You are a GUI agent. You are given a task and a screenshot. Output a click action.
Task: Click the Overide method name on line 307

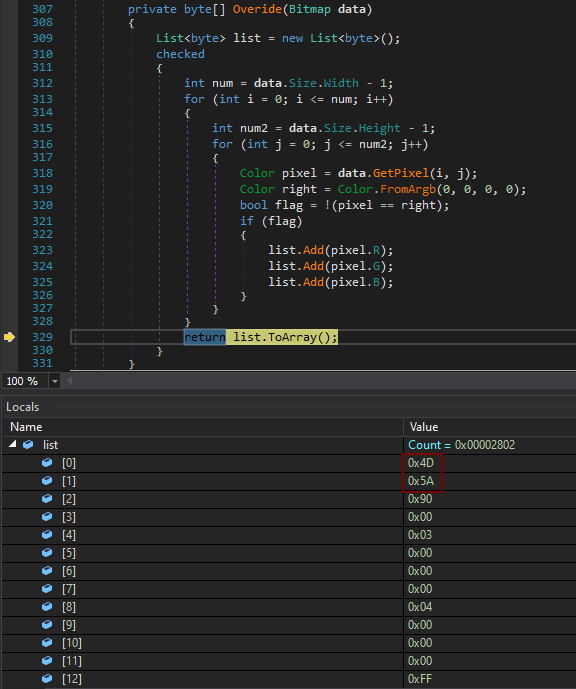tap(257, 9)
